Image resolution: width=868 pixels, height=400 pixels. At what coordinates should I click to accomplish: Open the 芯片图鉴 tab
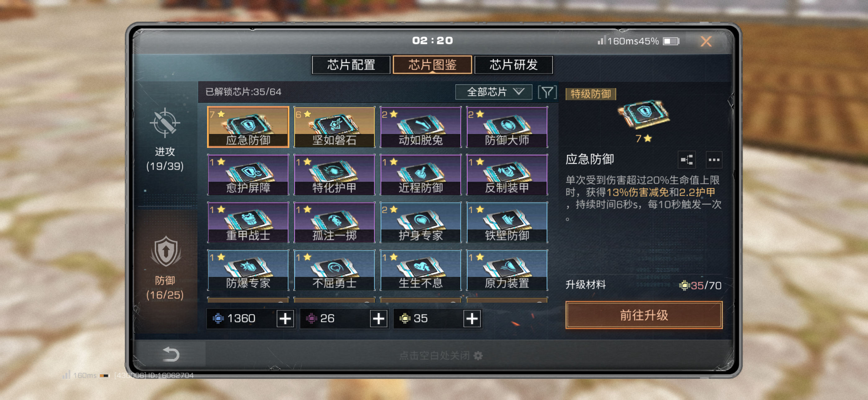pos(432,64)
